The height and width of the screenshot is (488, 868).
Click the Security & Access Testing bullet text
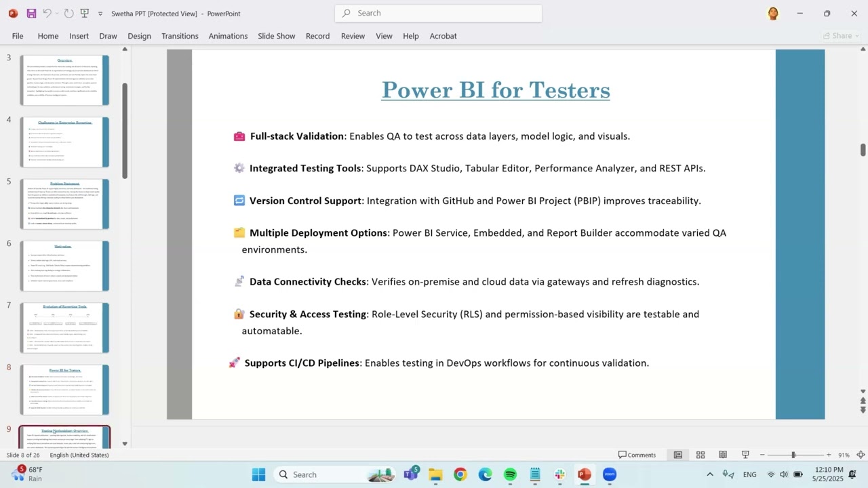point(471,322)
